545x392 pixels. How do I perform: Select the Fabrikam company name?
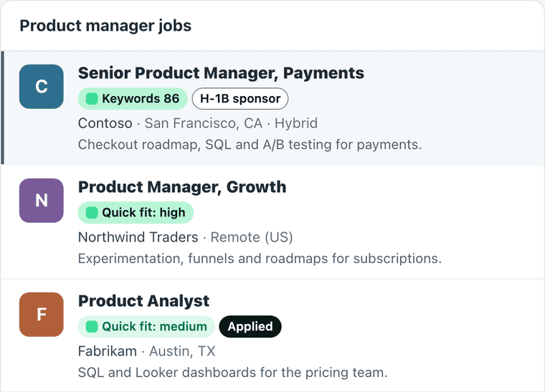(108, 351)
